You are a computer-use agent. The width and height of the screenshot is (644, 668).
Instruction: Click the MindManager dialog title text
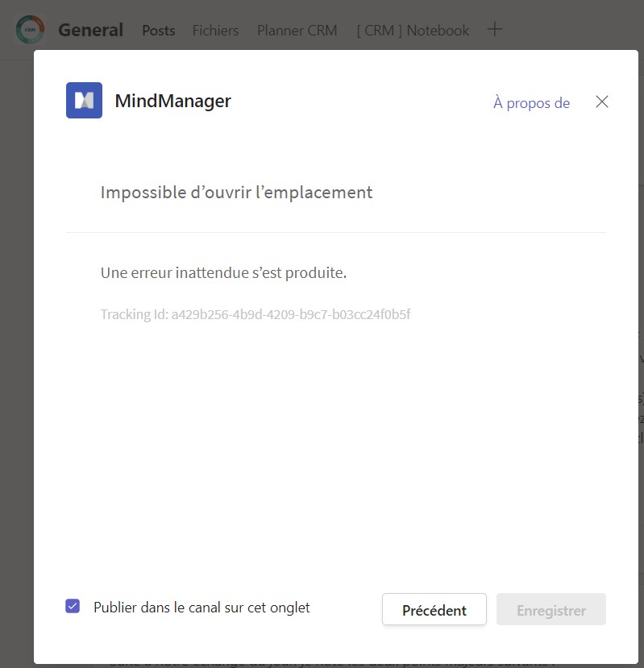point(173,101)
